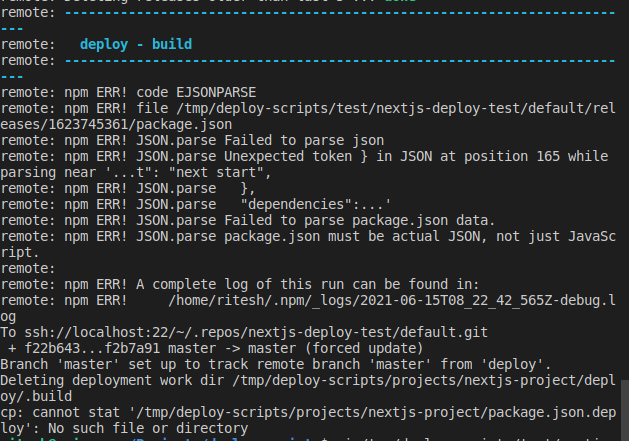This screenshot has height=441, width=629.
Task: Click the 'deploy - build' heading text
Action: tap(136, 44)
